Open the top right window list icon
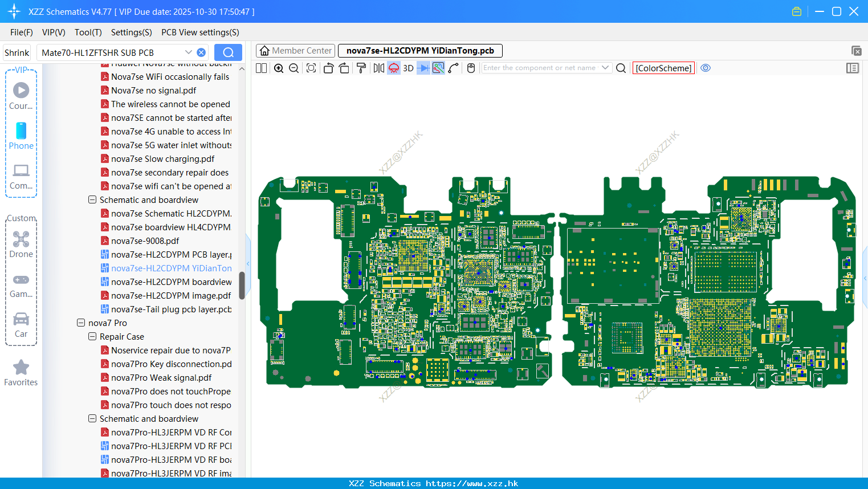868x489 pixels. [x=856, y=51]
